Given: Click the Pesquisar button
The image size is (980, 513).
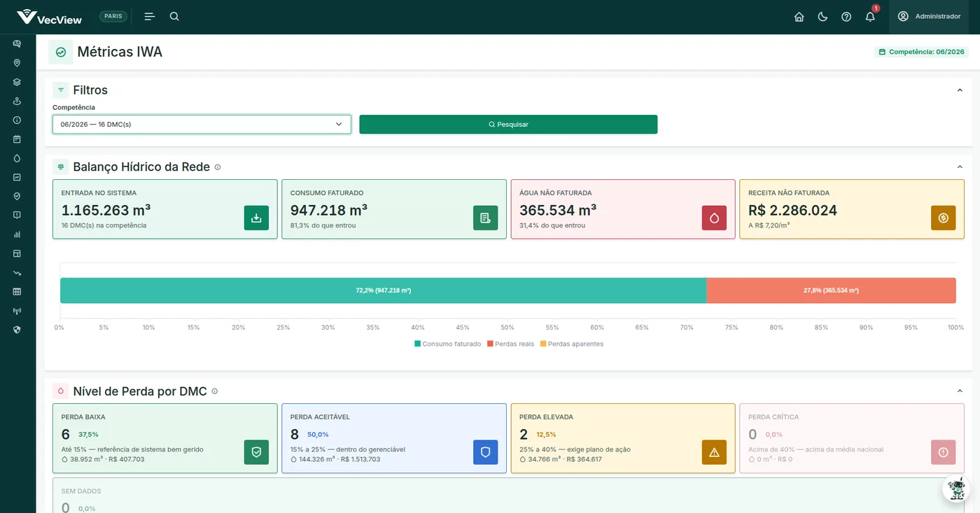Looking at the screenshot, I should tap(508, 125).
